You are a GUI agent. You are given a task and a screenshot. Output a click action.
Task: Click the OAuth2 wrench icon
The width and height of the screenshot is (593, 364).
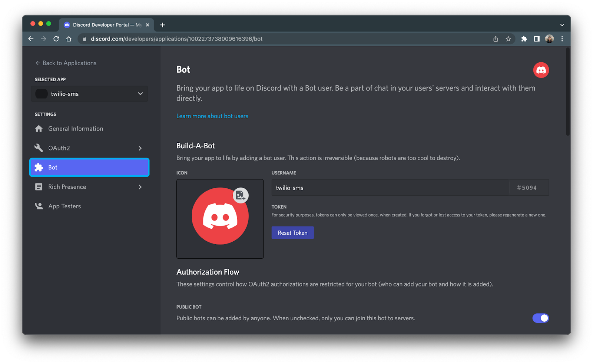coord(39,148)
